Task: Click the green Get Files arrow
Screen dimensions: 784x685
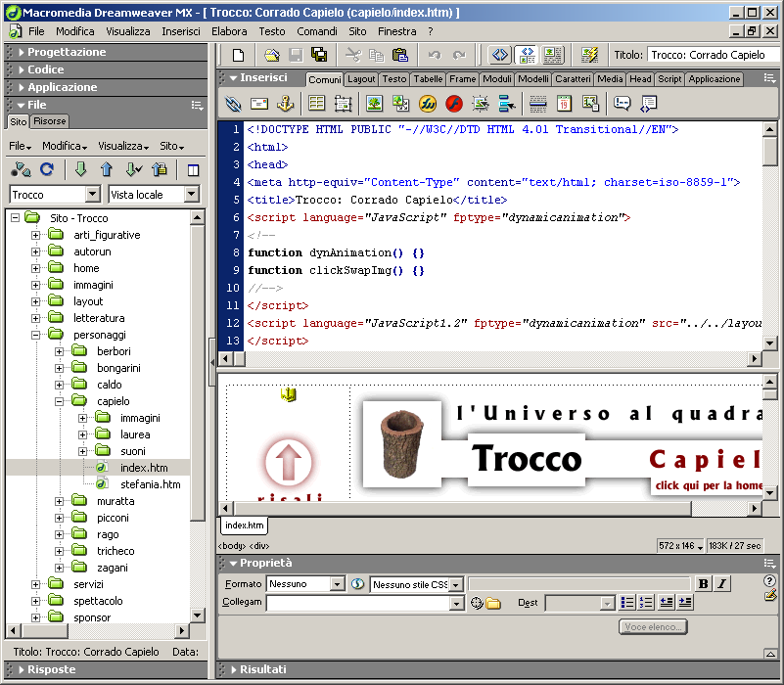Action: click(x=81, y=170)
